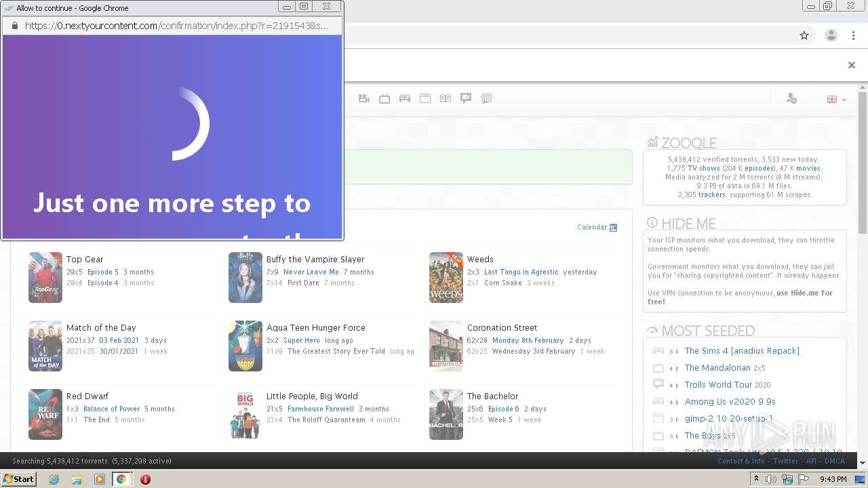868x488 pixels.
Task: Click the Buffy the Vampire Slayer poster
Action: coord(245,277)
